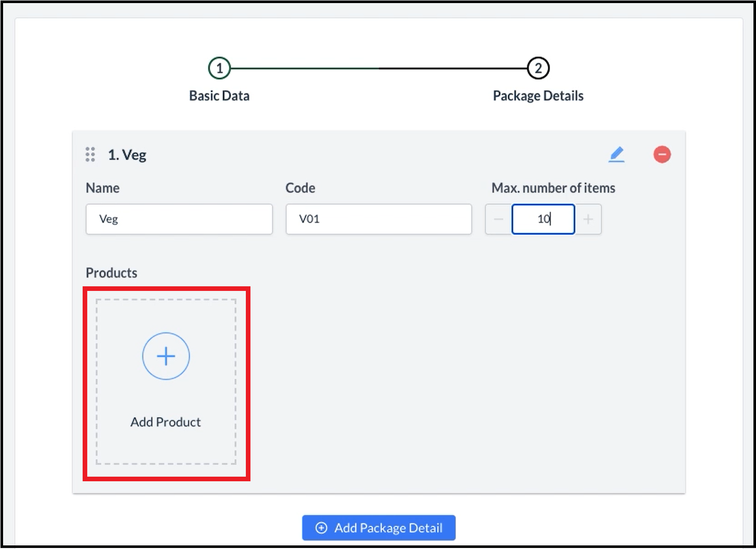Decrease max number of items with minus
Viewport: 756px width, 549px height.
pos(498,219)
